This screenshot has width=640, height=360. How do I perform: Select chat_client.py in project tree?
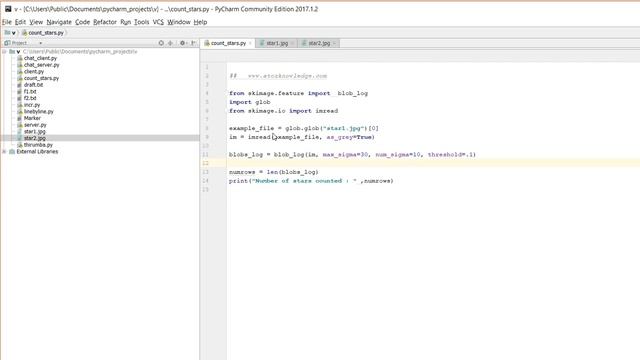(x=40, y=58)
